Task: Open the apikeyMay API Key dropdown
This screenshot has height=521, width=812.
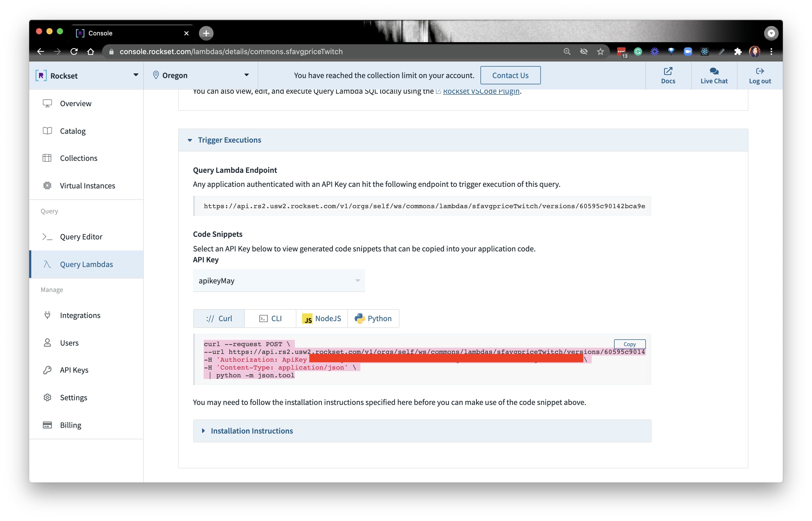Action: click(278, 280)
